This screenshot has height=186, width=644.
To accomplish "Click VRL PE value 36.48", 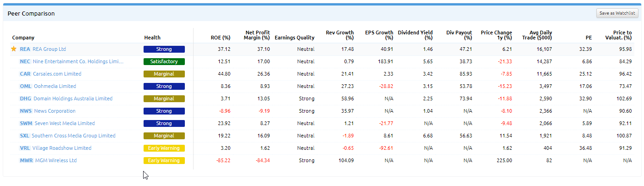I will tap(585, 148).
